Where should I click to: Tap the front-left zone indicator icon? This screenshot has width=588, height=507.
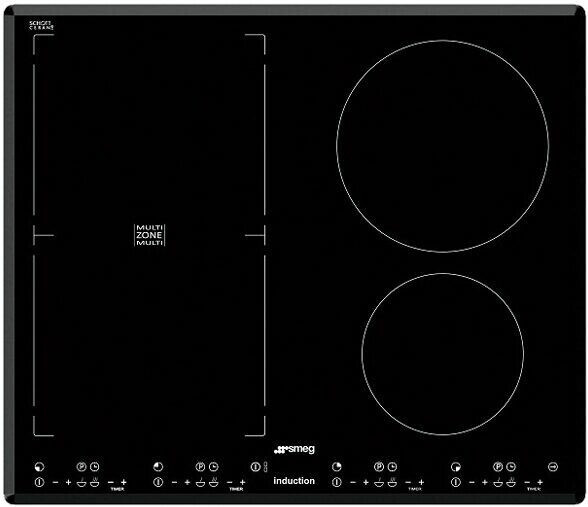(39, 467)
